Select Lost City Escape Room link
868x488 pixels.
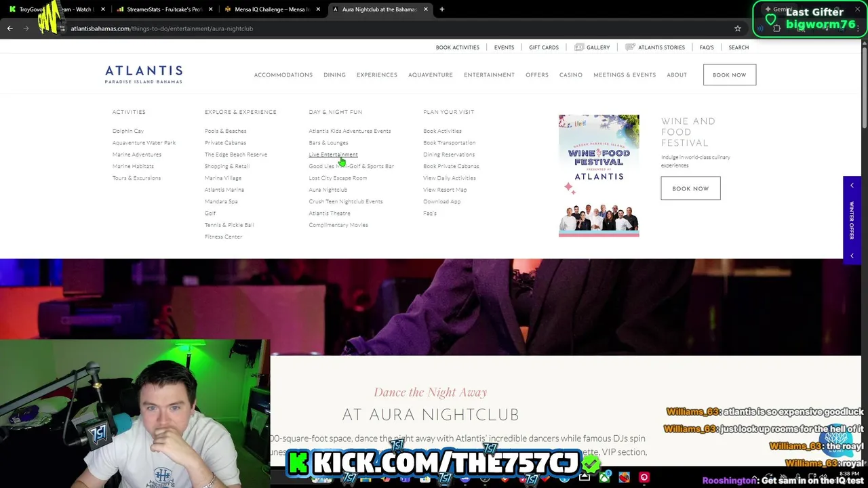[338, 178]
